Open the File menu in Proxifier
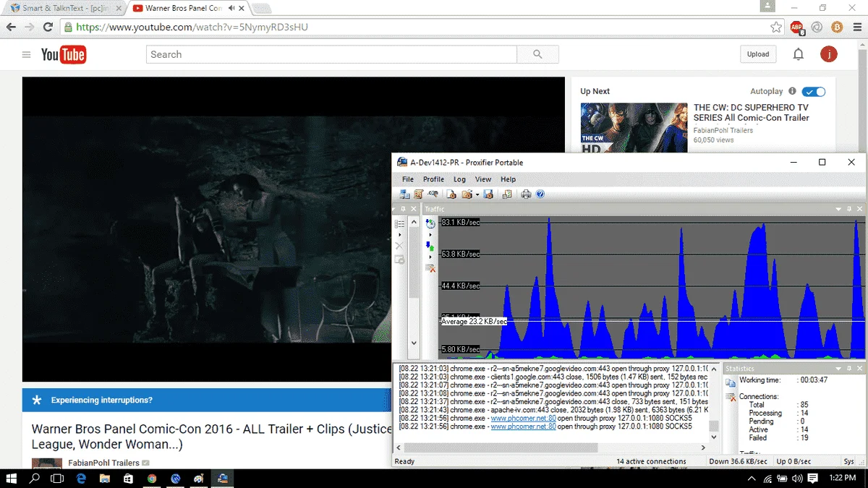The height and width of the screenshot is (488, 868). [408, 179]
